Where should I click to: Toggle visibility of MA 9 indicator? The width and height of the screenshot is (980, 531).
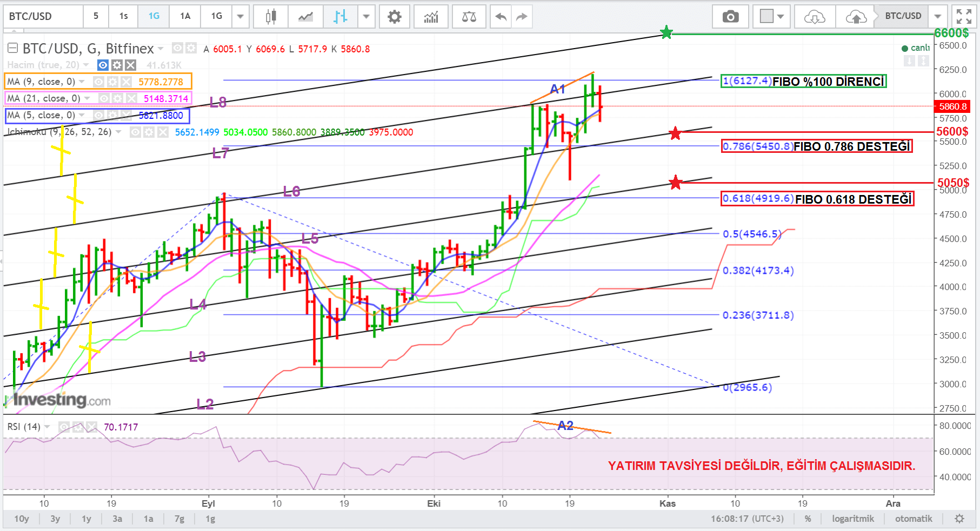[x=98, y=82]
